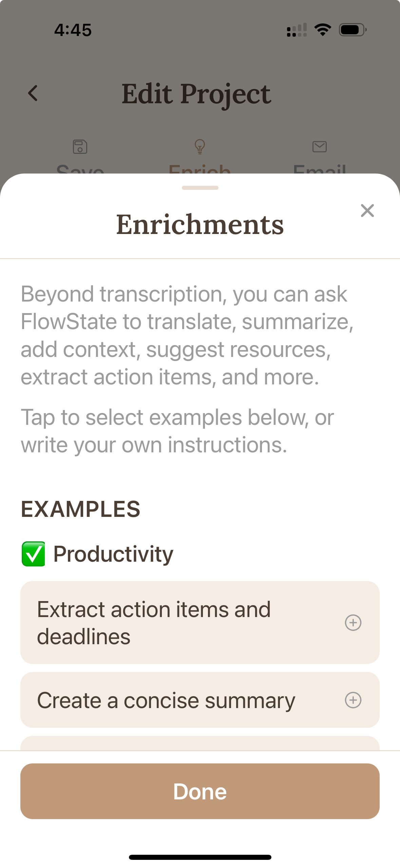Select the Enrichments sheet title
Image resolution: width=400 pixels, height=868 pixels.
(200, 224)
